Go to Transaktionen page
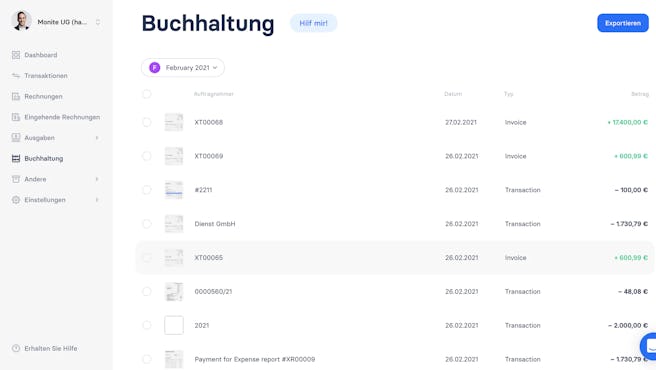This screenshot has height=370, width=656. pos(46,76)
